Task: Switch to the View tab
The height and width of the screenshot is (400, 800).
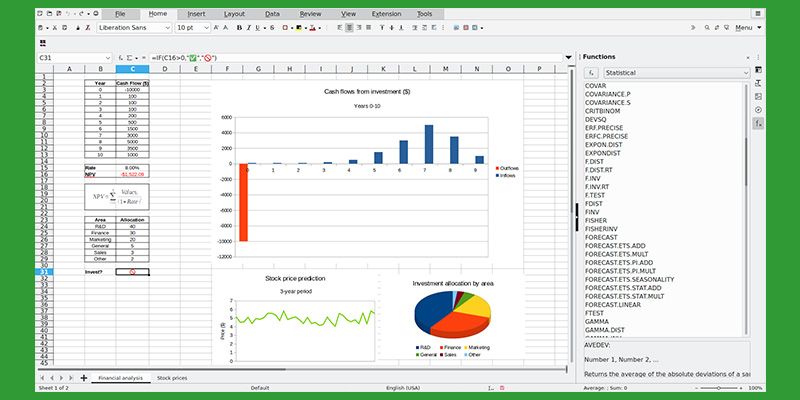Action: click(348, 14)
